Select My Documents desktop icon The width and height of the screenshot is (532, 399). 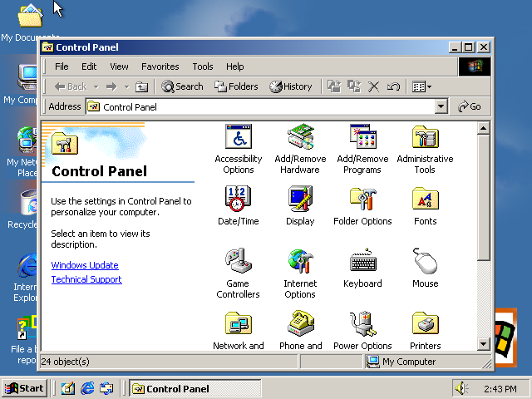[31, 22]
